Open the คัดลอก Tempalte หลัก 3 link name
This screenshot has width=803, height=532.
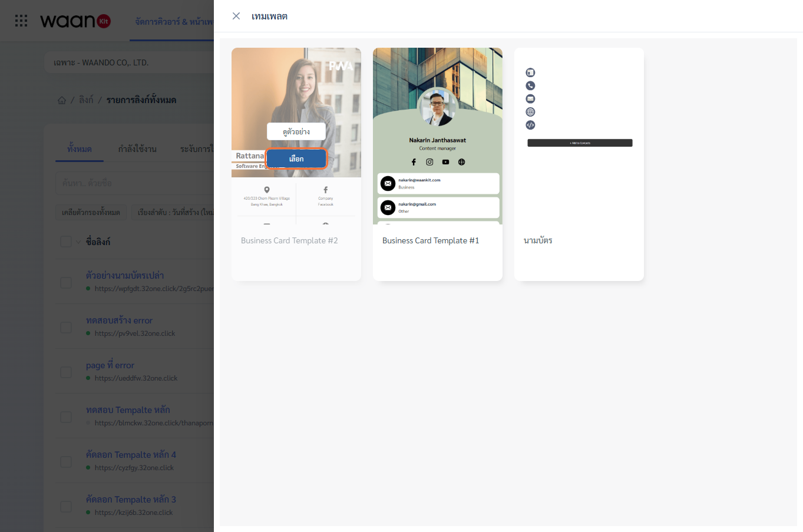(131, 500)
